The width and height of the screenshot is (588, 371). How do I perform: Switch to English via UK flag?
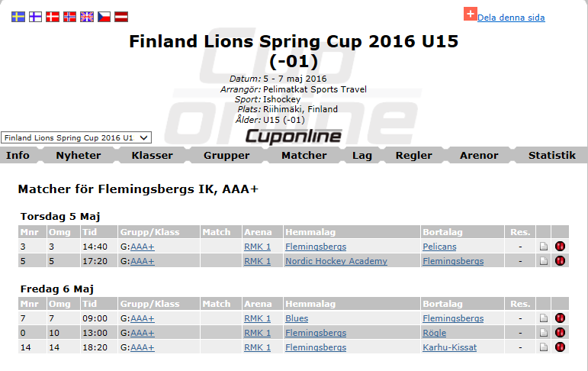87,17
